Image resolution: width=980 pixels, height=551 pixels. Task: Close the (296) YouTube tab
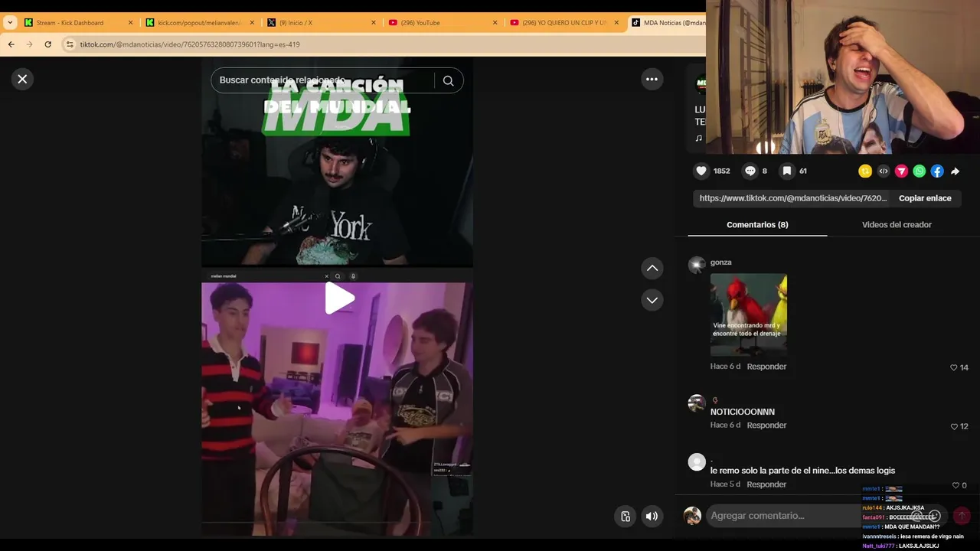click(495, 23)
